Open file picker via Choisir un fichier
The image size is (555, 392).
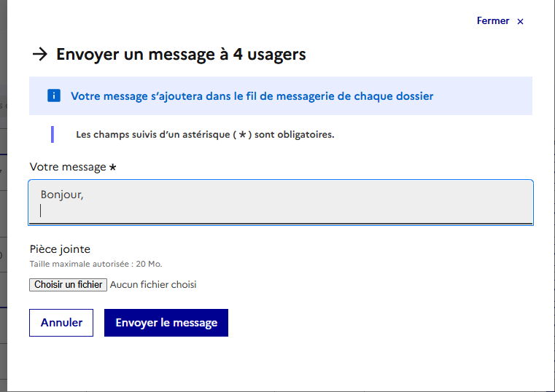tap(69, 285)
